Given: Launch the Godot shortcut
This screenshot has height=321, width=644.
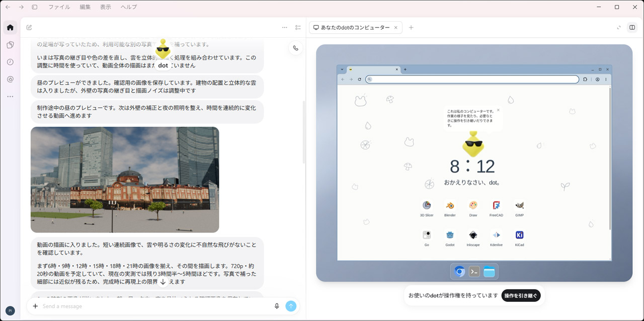Looking at the screenshot, I should pyautogui.click(x=450, y=238).
